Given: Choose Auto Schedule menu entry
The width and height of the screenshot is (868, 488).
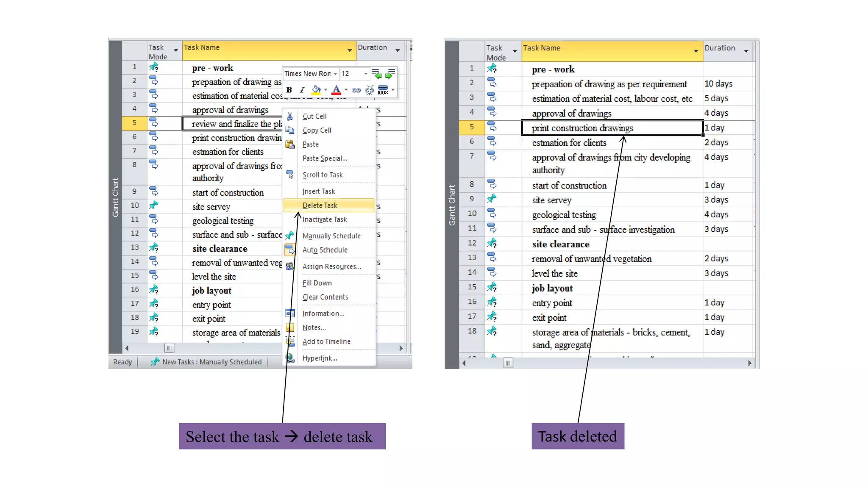Looking at the screenshot, I should tap(325, 250).
